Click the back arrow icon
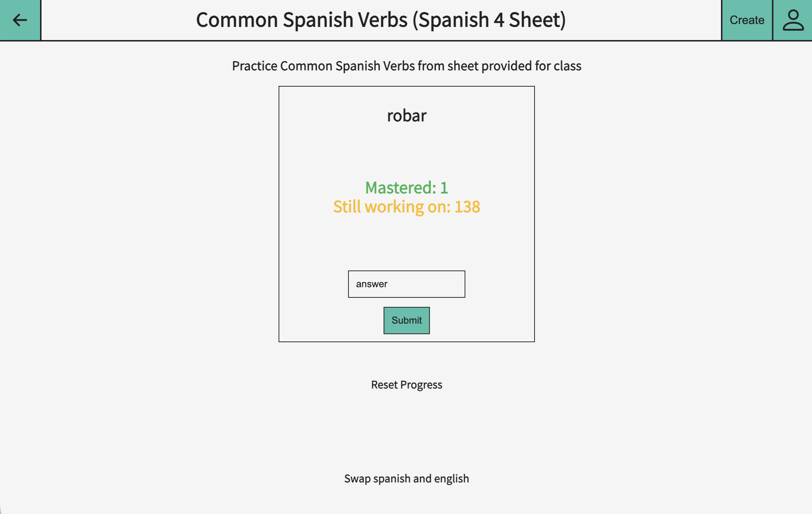This screenshot has width=812, height=514. [x=20, y=20]
